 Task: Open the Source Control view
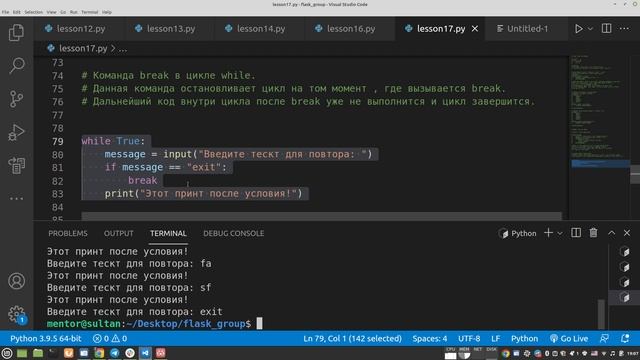pyautogui.click(x=16, y=99)
